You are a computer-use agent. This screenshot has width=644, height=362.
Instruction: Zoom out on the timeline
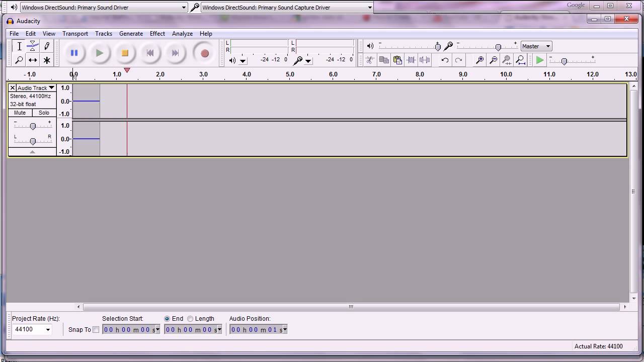(x=494, y=60)
